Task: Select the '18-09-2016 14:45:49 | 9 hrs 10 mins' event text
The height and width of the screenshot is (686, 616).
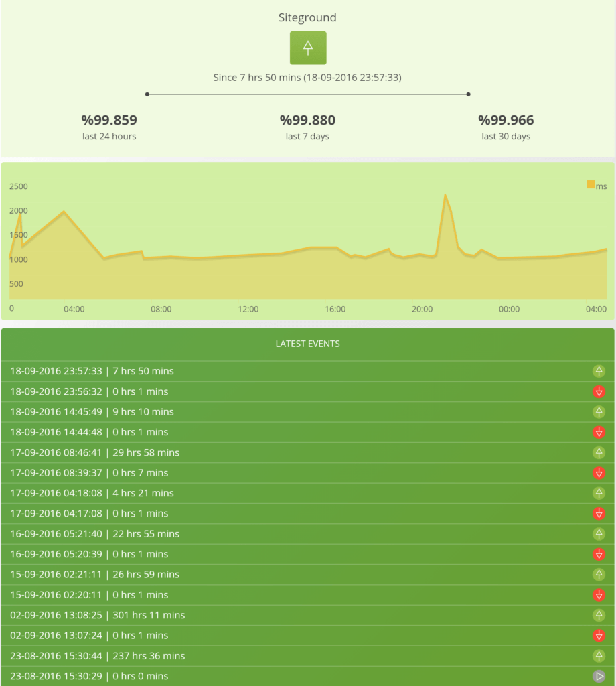Action: click(92, 412)
